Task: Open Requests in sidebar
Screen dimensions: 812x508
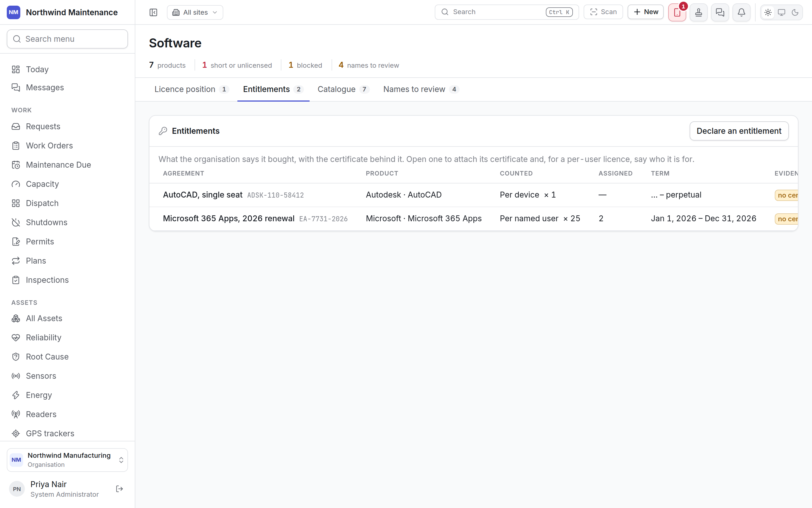Action: tap(67, 126)
